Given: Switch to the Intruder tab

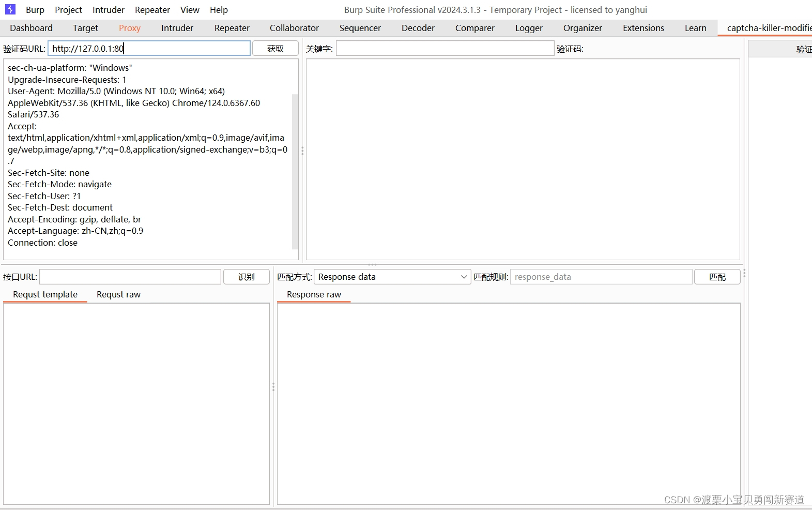Looking at the screenshot, I should point(177,28).
